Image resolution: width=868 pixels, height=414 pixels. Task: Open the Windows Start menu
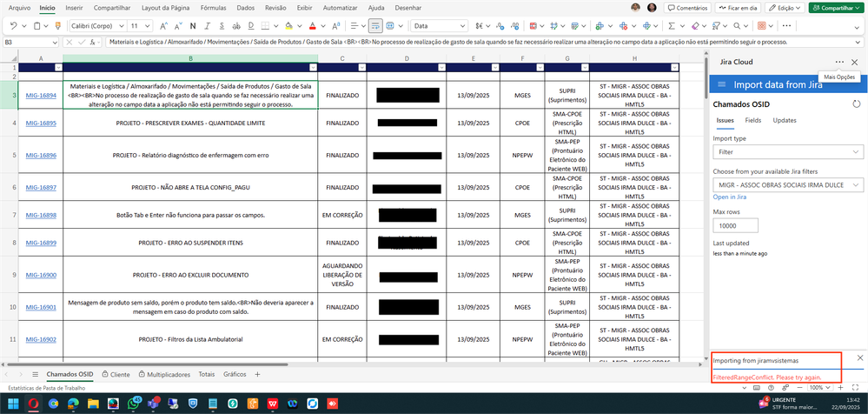(12, 403)
